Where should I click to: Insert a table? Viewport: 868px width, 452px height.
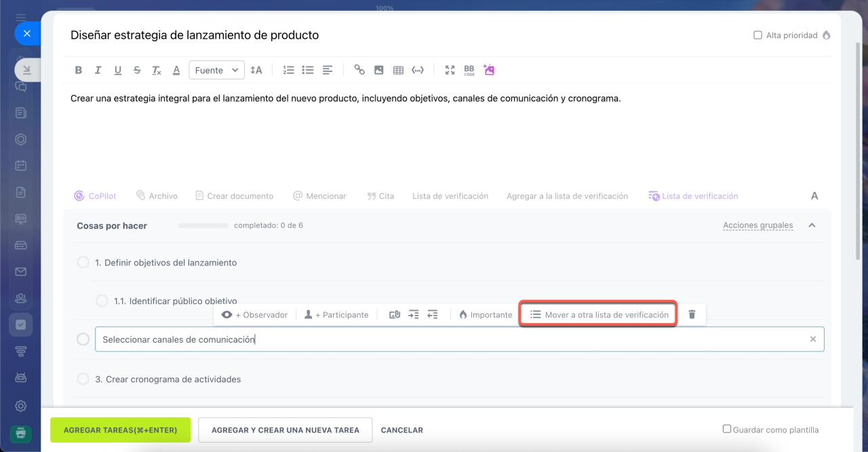[x=398, y=70]
